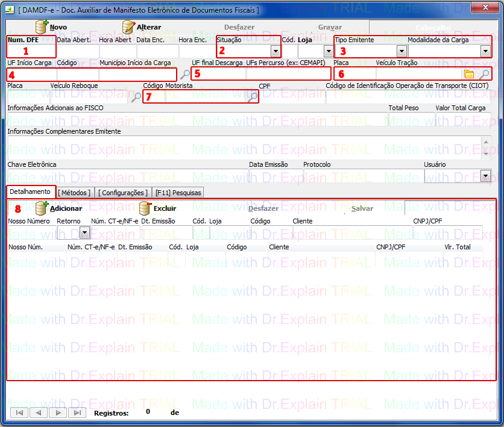Open the [F11] Pesquisas tab
Viewport: 504px width, 427px height.
click(178, 192)
